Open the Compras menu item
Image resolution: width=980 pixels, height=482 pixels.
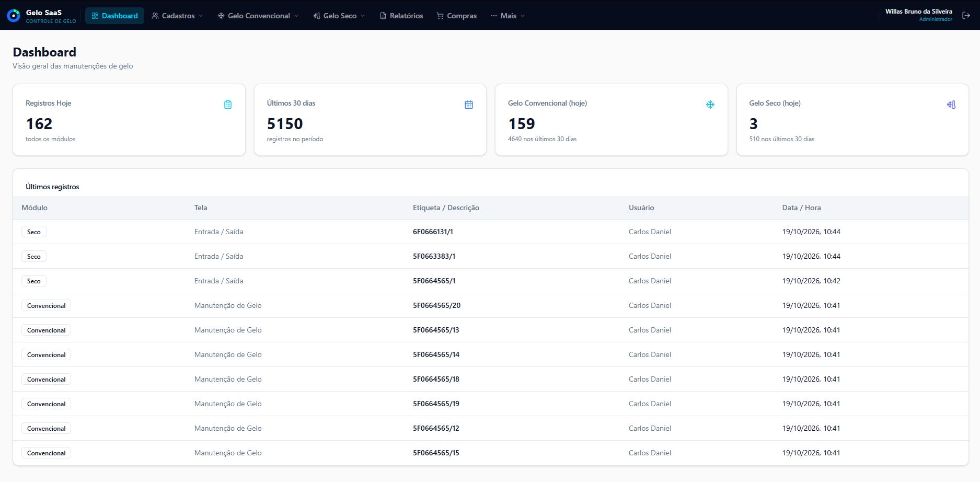point(457,16)
